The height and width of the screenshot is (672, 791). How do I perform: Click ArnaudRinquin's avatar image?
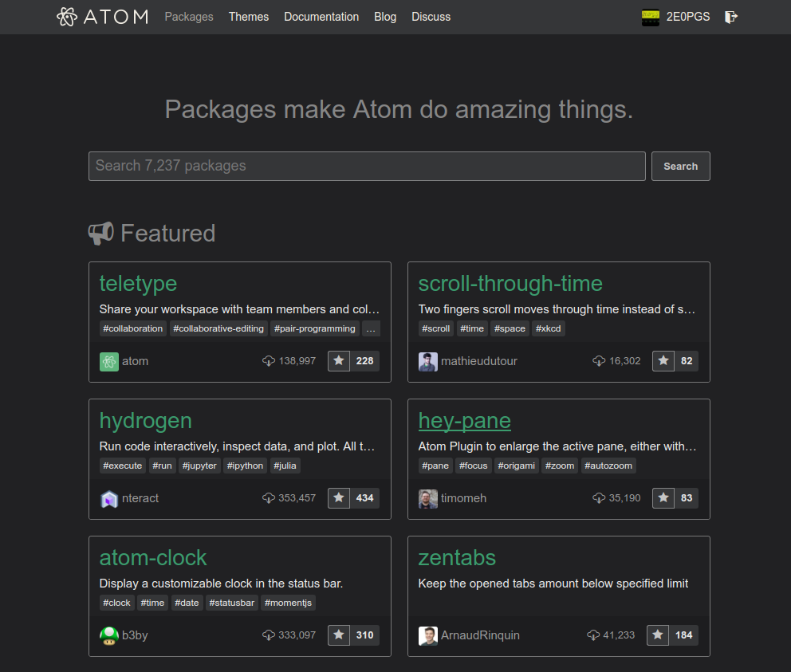click(427, 635)
